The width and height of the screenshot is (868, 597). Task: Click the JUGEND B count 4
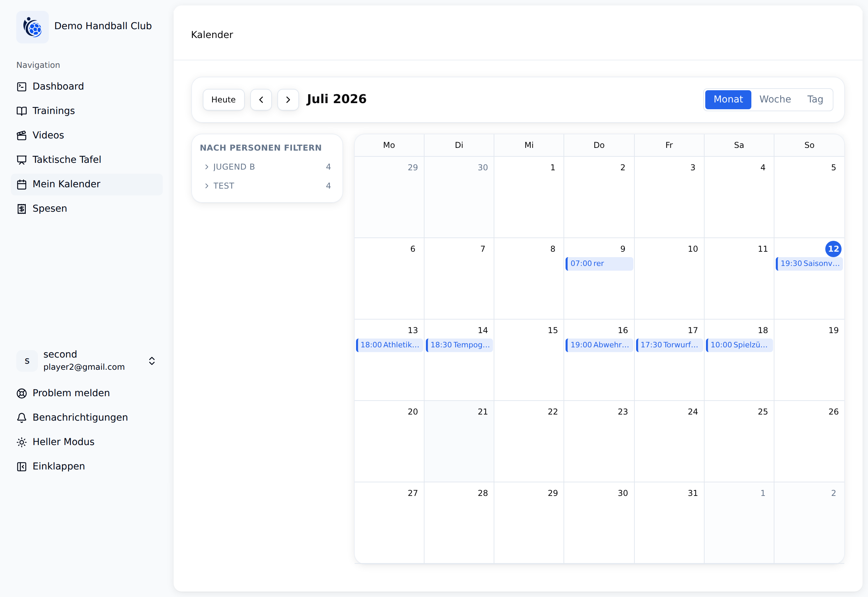[x=328, y=167]
